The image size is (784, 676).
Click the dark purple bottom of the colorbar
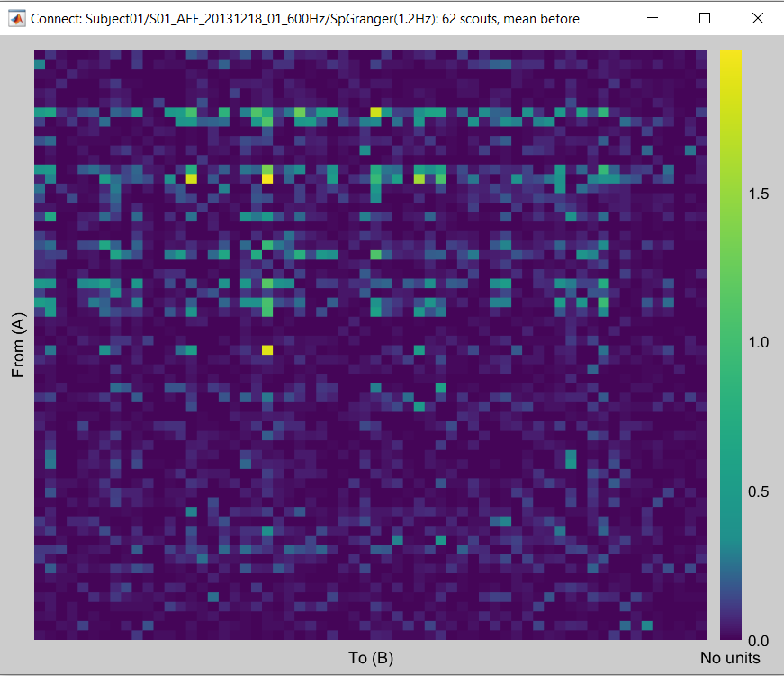coord(730,635)
